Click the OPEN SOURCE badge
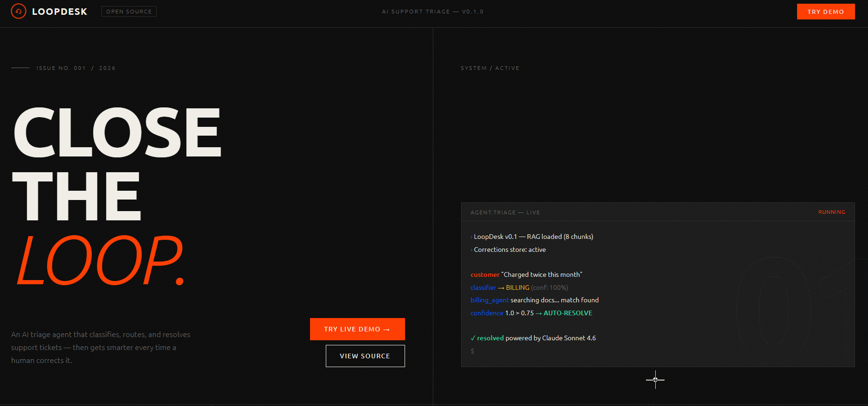This screenshot has width=868, height=406. pos(129,12)
